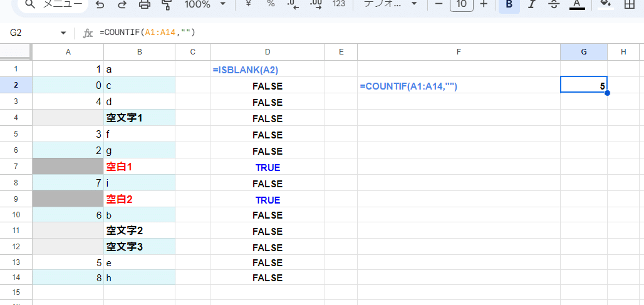The height and width of the screenshot is (305, 644).
Task: Select cell B12 labeled 空文字3
Action: 140,247
